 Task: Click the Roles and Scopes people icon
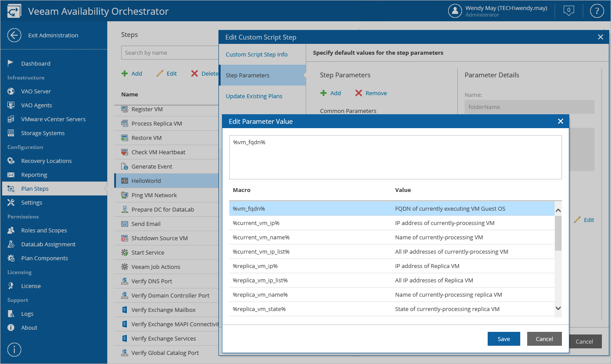tap(11, 230)
